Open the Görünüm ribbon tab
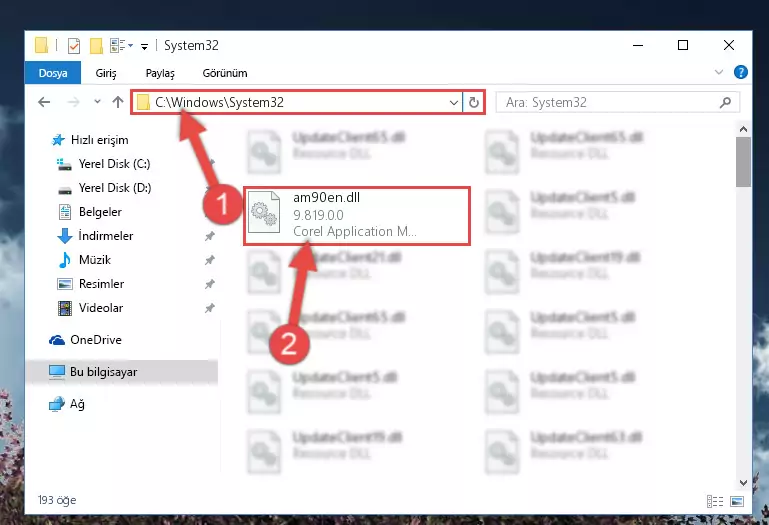The height and width of the screenshot is (525, 769). pyautogui.click(x=225, y=73)
